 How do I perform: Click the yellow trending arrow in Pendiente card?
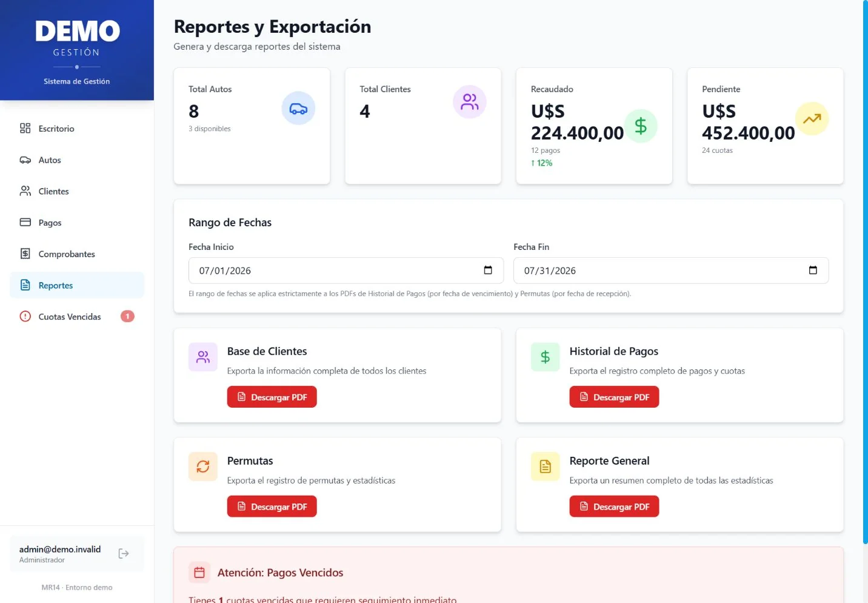812,119
